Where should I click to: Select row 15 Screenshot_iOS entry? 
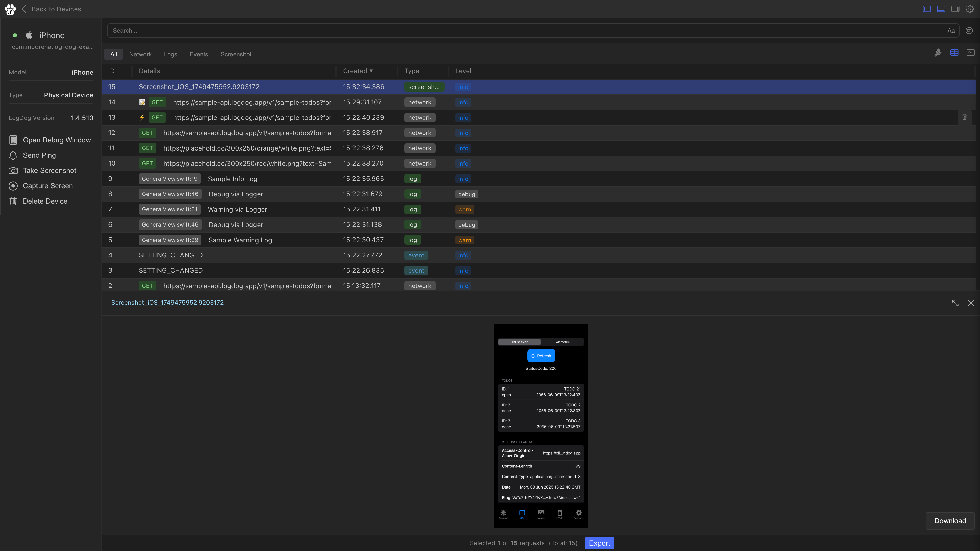click(539, 87)
